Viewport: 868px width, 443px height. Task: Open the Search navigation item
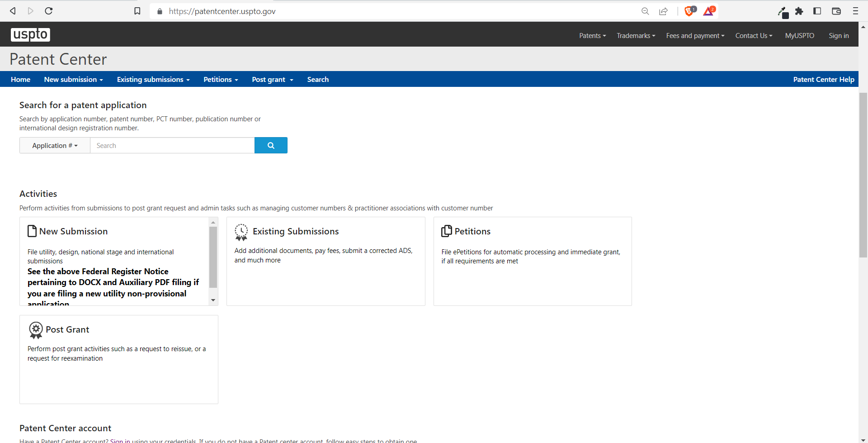click(x=318, y=79)
